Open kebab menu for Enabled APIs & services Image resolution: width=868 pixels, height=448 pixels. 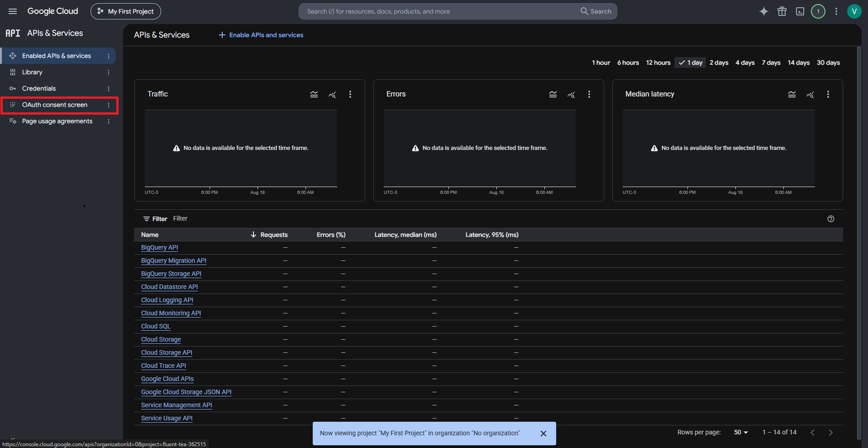(109, 56)
